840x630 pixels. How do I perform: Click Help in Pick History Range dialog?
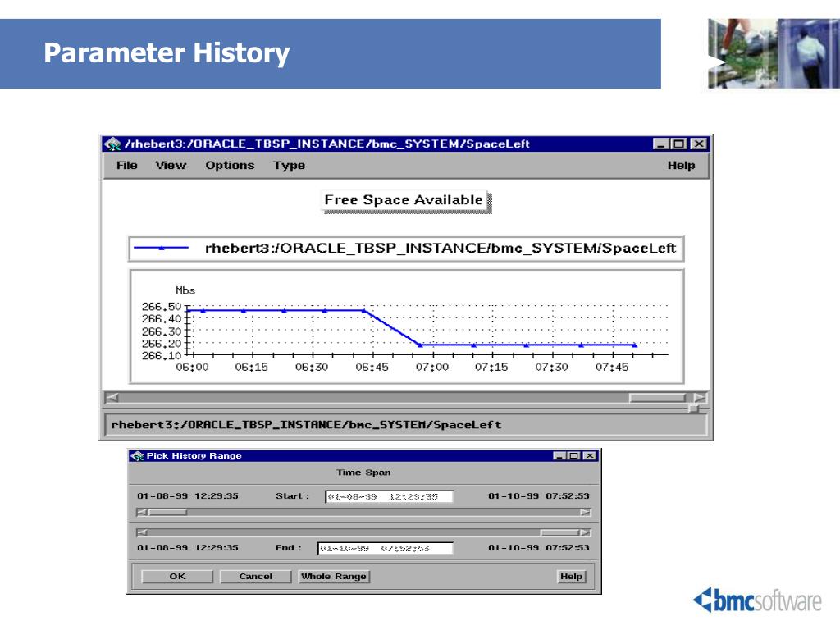pos(571,577)
